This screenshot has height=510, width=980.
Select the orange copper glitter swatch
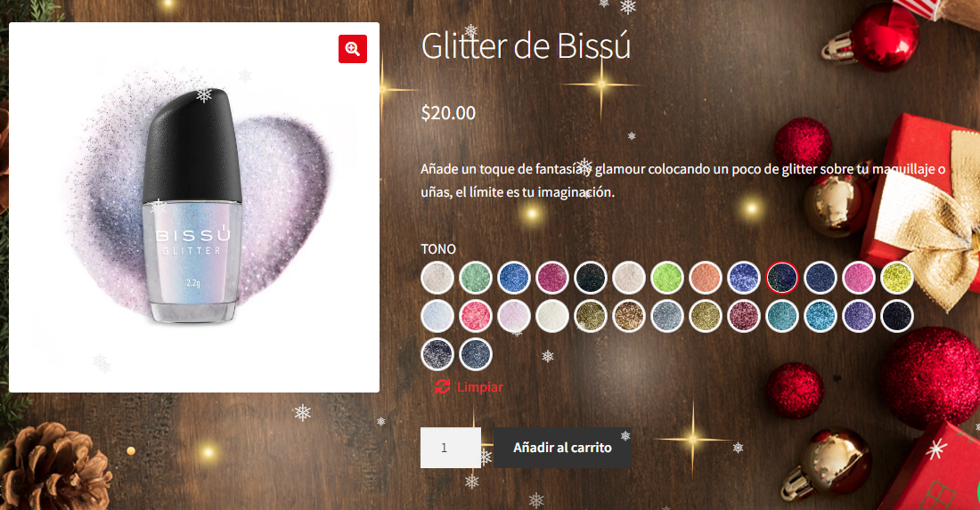[x=706, y=278]
